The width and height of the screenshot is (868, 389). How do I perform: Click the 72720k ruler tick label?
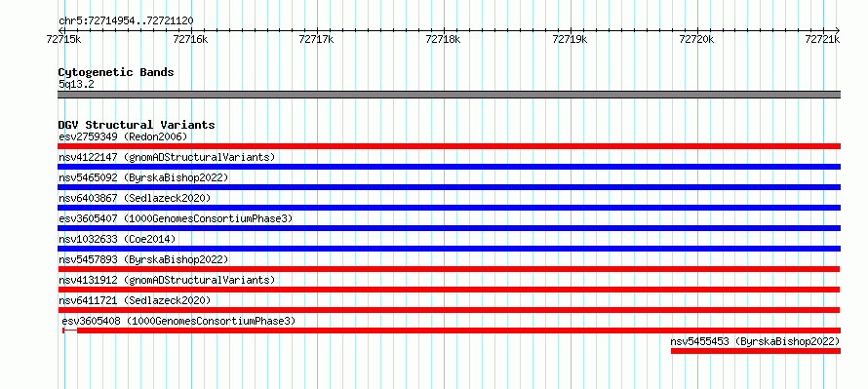click(696, 39)
